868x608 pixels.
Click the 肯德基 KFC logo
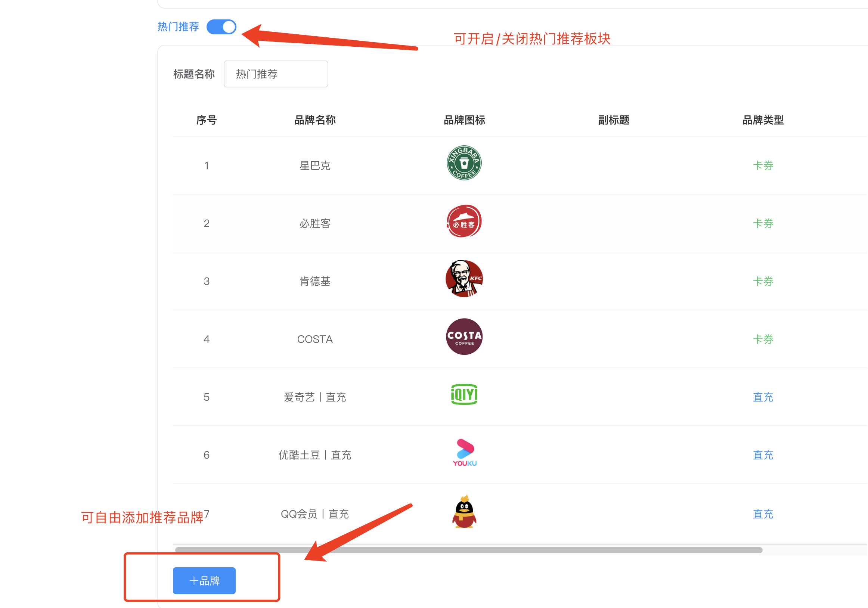click(464, 279)
